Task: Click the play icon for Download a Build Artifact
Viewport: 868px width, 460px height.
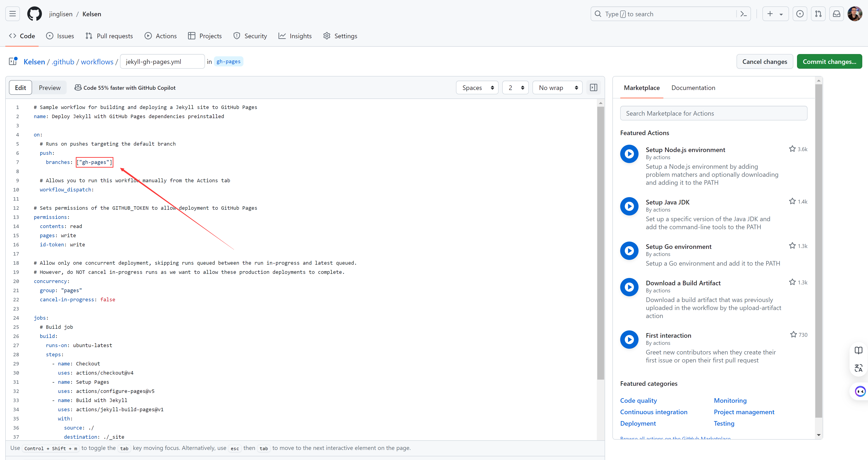Action: coord(629,287)
